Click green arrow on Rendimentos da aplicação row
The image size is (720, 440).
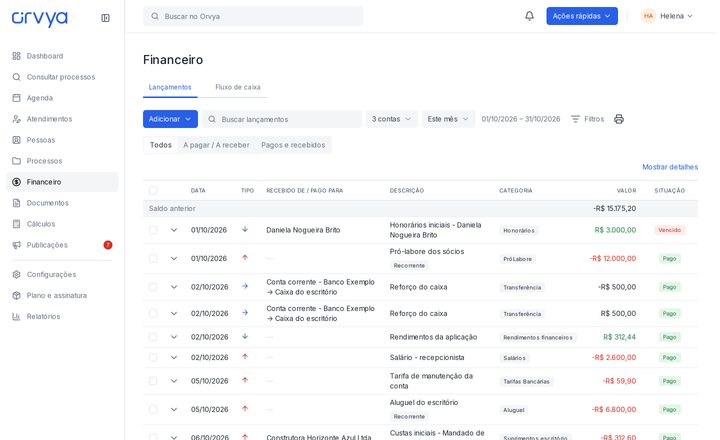coord(245,336)
